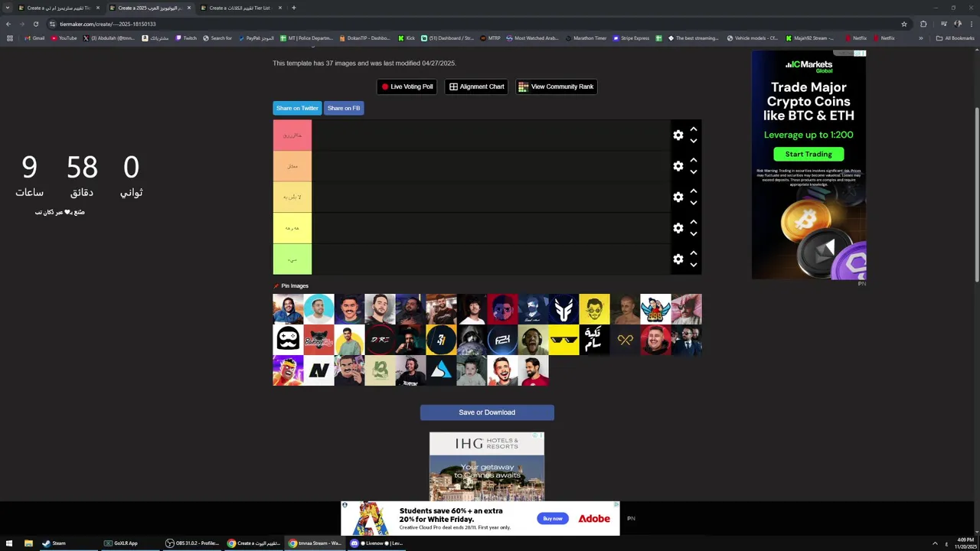Select the 399 winged logo image
The width and height of the screenshot is (980, 551).
tap(655, 309)
